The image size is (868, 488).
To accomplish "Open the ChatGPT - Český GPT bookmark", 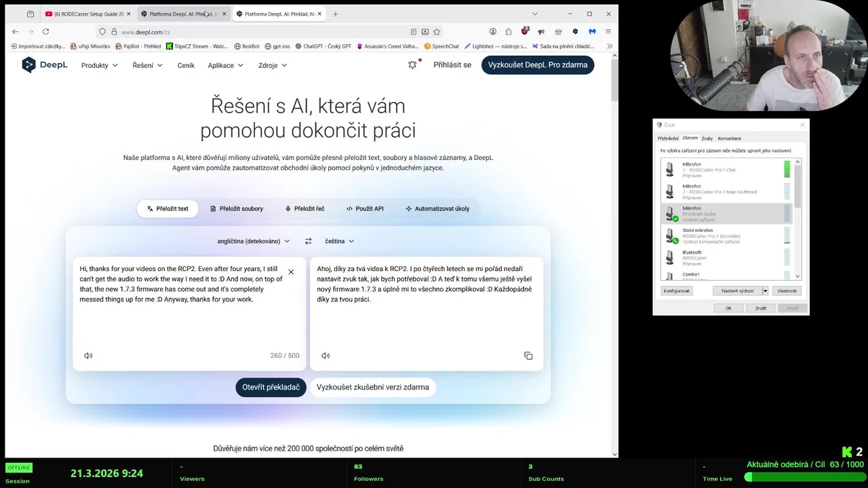I will tap(322, 46).
